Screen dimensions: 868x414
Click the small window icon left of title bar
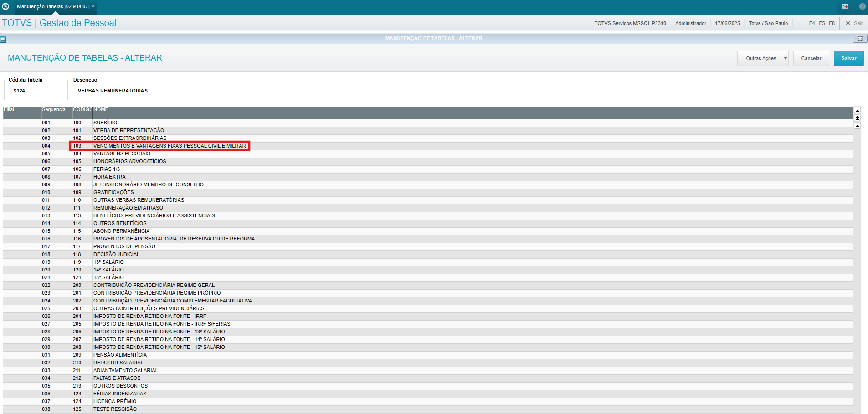point(3,39)
